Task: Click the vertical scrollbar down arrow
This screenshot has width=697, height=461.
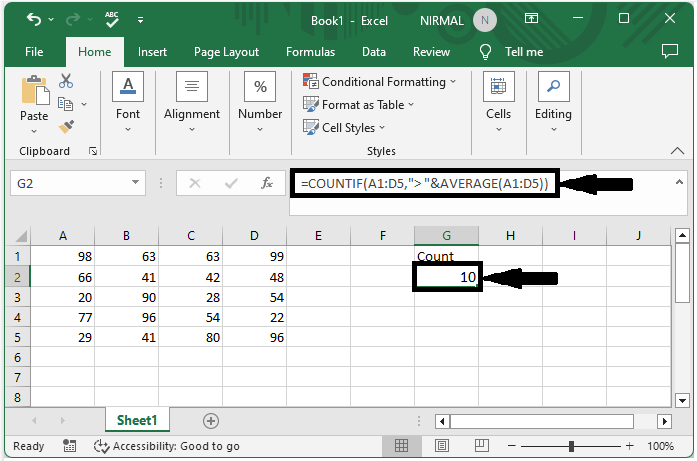Action: click(x=682, y=400)
